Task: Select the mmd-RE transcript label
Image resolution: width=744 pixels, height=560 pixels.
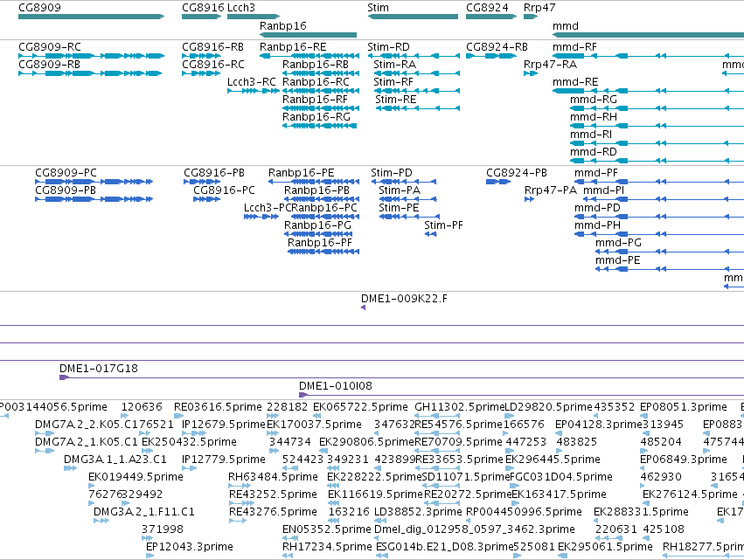Action: coord(575,82)
